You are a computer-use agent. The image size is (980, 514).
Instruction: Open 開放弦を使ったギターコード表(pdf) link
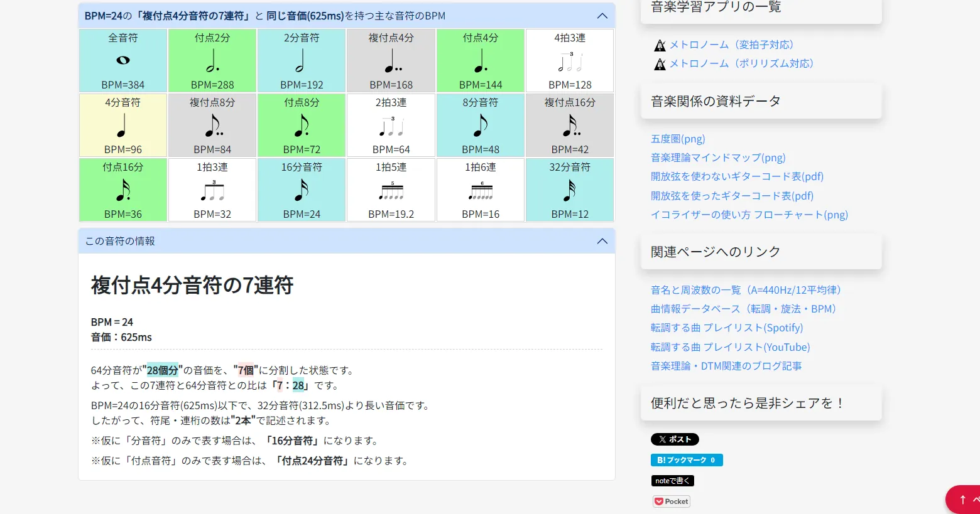pos(732,196)
